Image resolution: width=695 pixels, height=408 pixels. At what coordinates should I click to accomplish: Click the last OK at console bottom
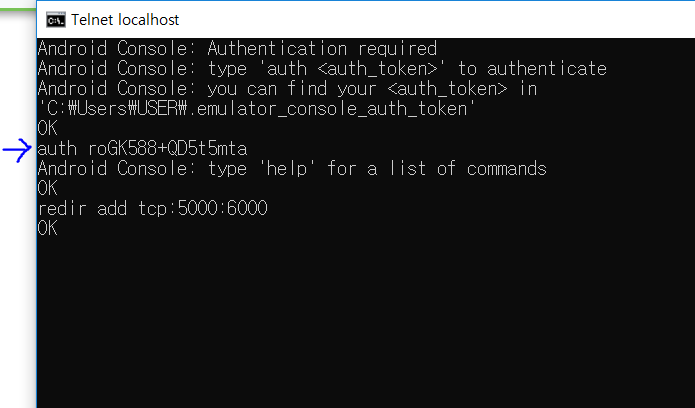47,228
